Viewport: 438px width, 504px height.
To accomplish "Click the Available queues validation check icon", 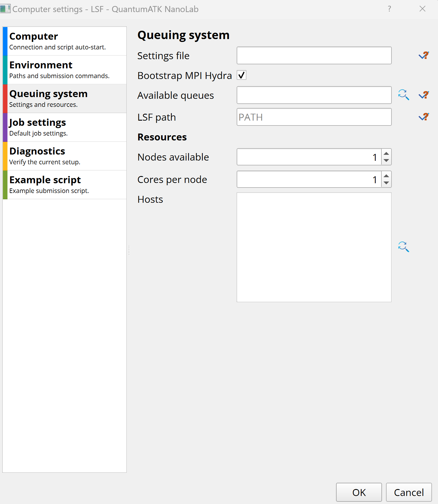I will pyautogui.click(x=424, y=95).
